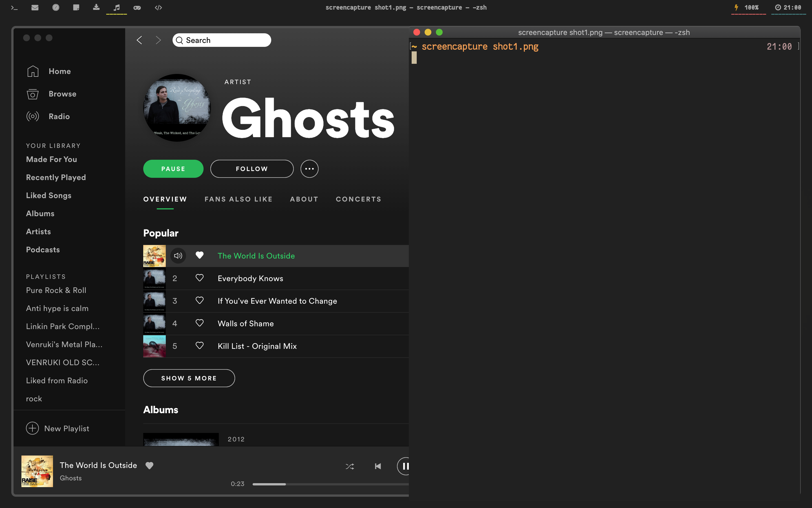812x508 pixels.
Task: Click the song progress bar in the player
Action: pyautogui.click(x=330, y=484)
